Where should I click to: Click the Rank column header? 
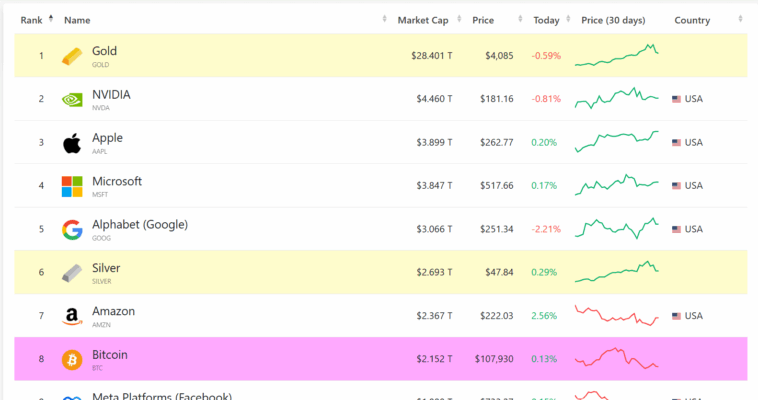coord(31,20)
